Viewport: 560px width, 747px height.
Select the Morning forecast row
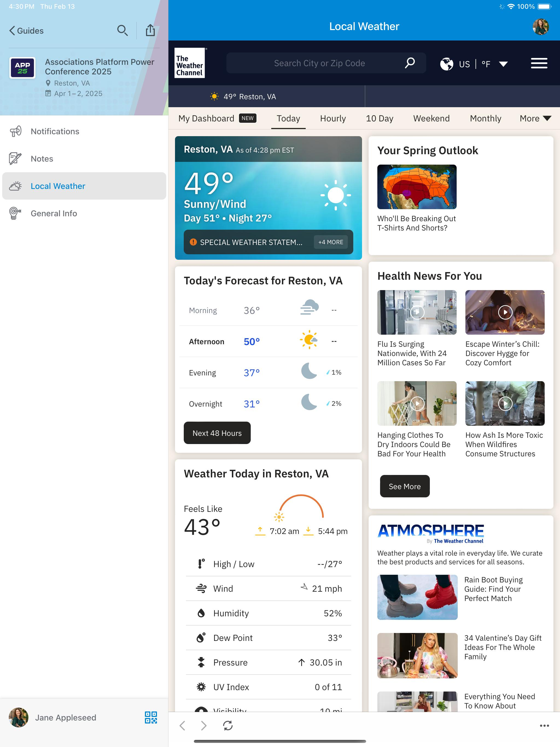coord(269,310)
